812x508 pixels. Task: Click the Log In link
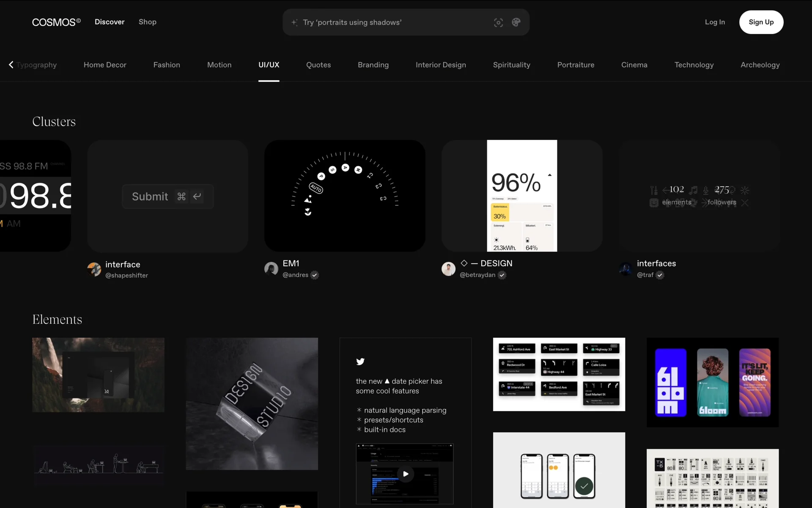point(715,22)
